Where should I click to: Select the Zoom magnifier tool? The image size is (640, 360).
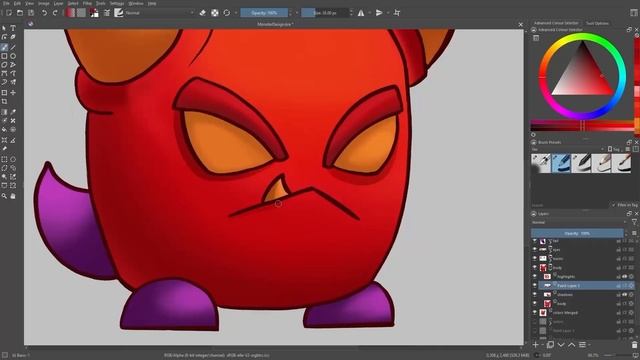pos(4,196)
